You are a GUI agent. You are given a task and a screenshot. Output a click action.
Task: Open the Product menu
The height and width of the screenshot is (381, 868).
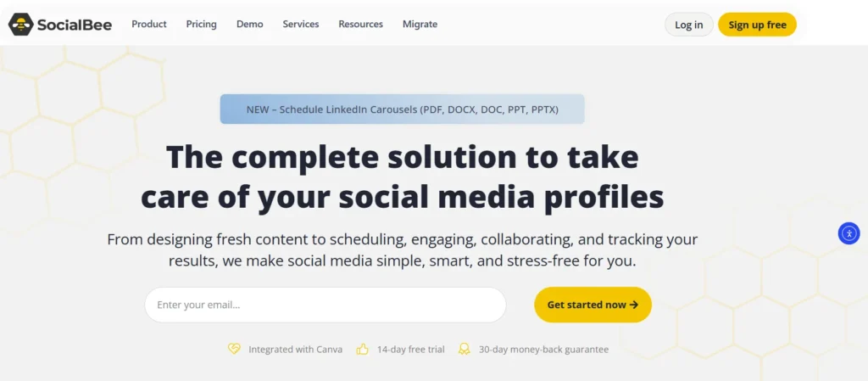tap(149, 25)
